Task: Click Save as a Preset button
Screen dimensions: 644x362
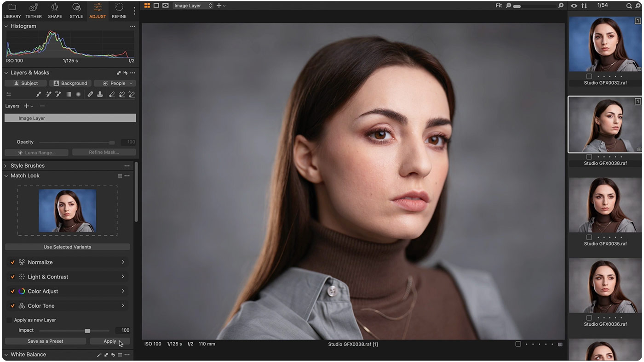Action: (x=46, y=341)
